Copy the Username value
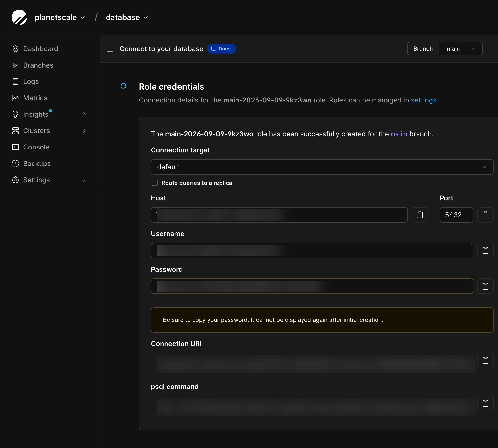Screen dimensions: 498x448 point(485,251)
